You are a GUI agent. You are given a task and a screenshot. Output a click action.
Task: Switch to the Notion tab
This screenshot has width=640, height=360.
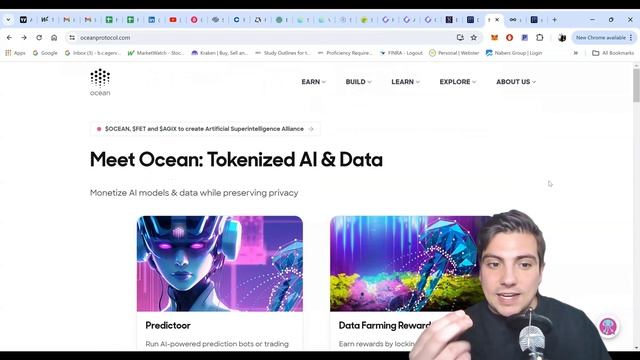449,20
